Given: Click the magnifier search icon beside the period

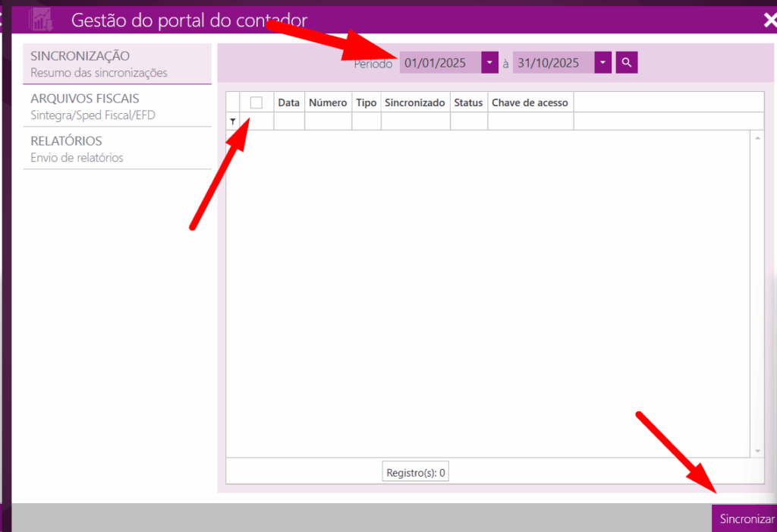Looking at the screenshot, I should pyautogui.click(x=626, y=63).
